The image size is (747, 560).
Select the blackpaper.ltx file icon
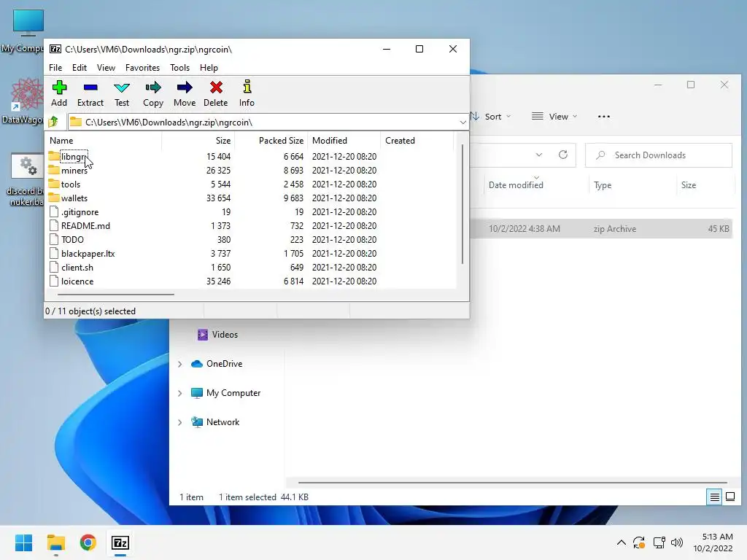54,253
